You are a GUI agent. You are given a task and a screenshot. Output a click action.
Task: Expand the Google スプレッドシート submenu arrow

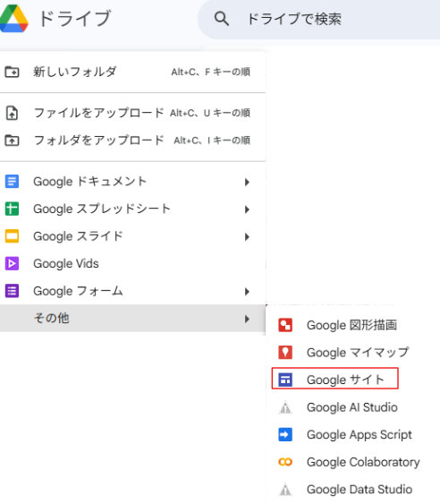point(247,209)
